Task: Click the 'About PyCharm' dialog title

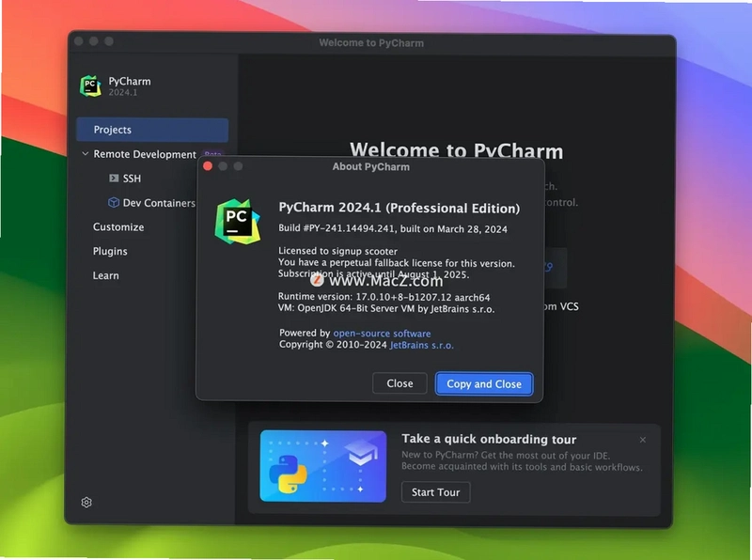Action: [370, 167]
